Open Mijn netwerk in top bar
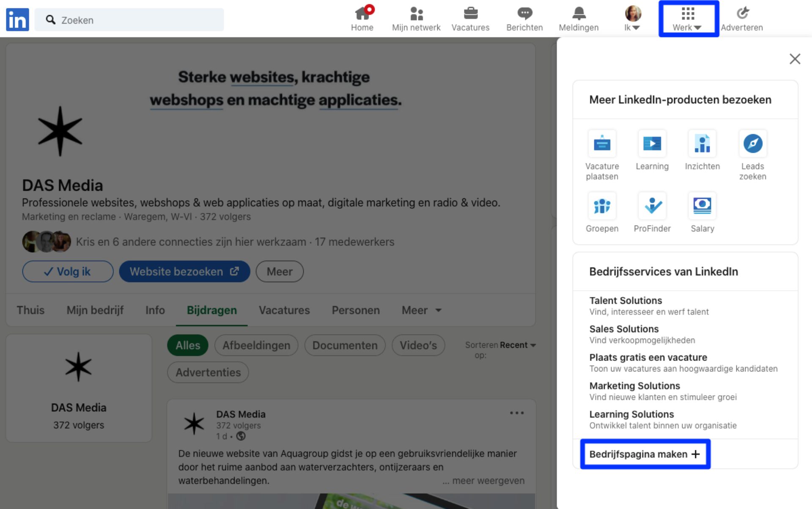812x509 pixels. 416,19
